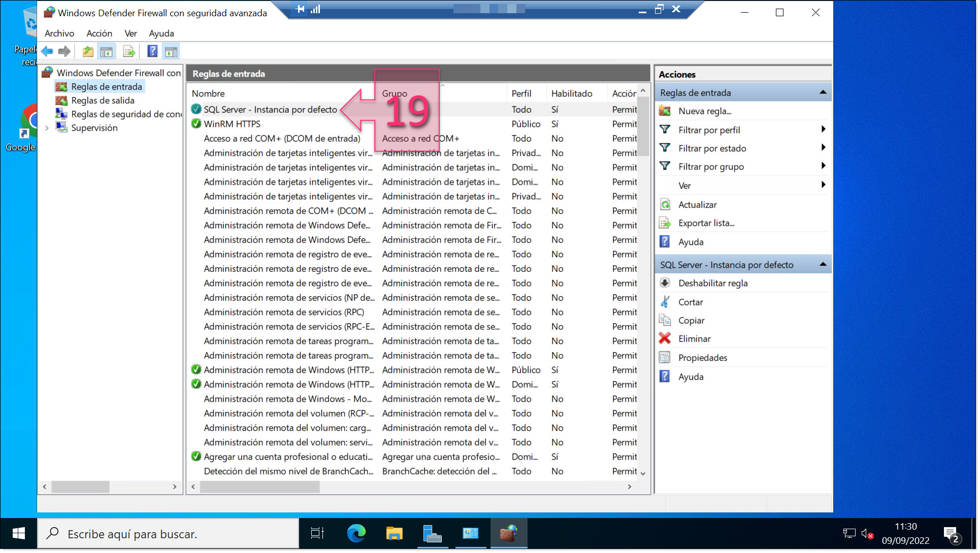The height and width of the screenshot is (553, 980).
Task: Click the rules list vertical scrollbar down arrow
Action: tap(643, 473)
